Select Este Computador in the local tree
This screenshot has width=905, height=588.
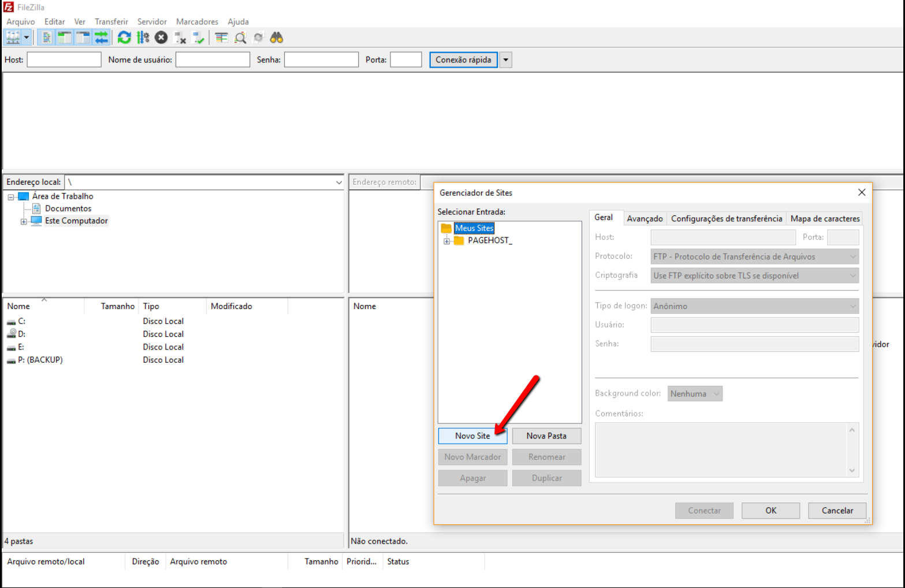click(76, 221)
